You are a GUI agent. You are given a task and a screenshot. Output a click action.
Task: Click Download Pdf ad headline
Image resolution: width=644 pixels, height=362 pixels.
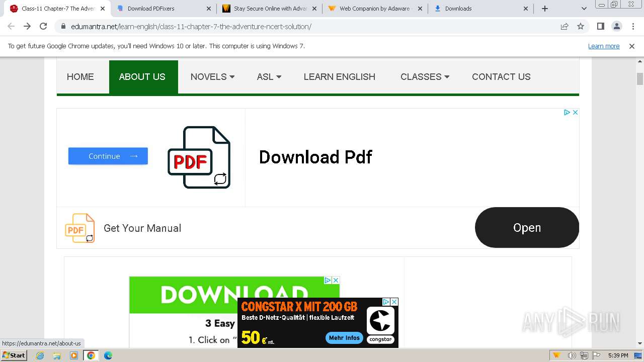pyautogui.click(x=315, y=157)
